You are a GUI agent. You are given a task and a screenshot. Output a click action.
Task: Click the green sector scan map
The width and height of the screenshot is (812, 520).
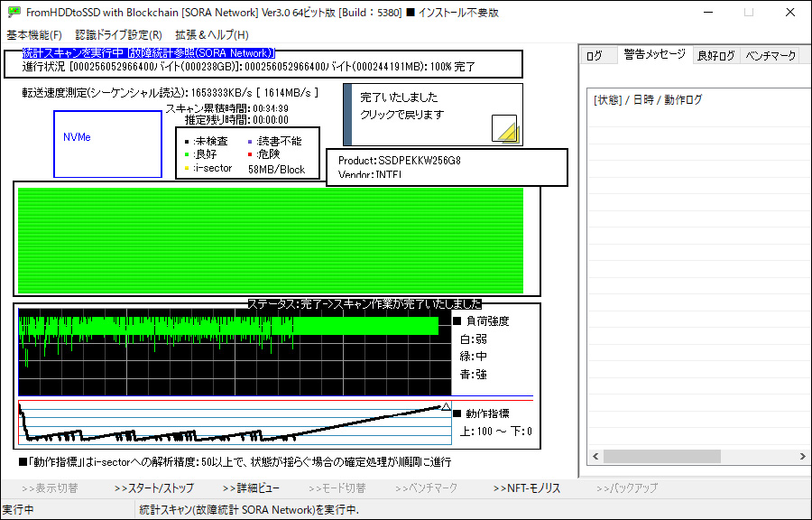coord(271,240)
